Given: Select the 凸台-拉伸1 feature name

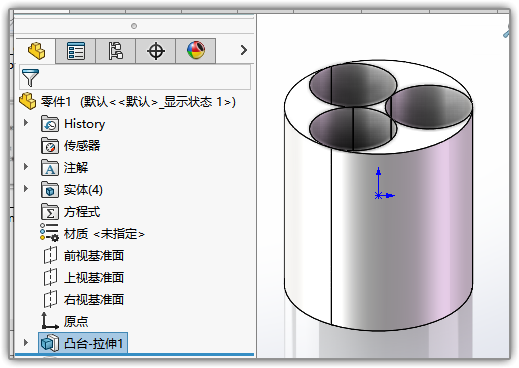Looking at the screenshot, I should pos(93,343).
